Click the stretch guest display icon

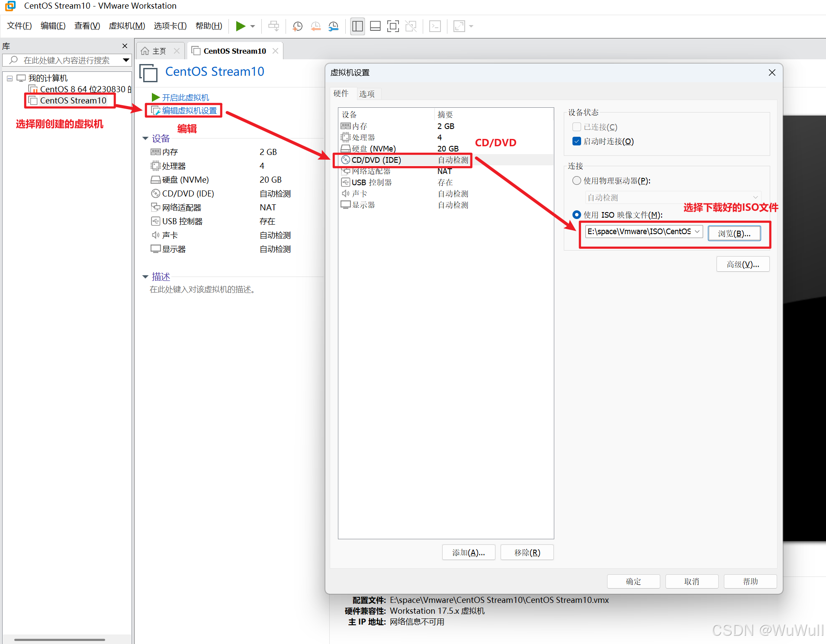tap(459, 26)
